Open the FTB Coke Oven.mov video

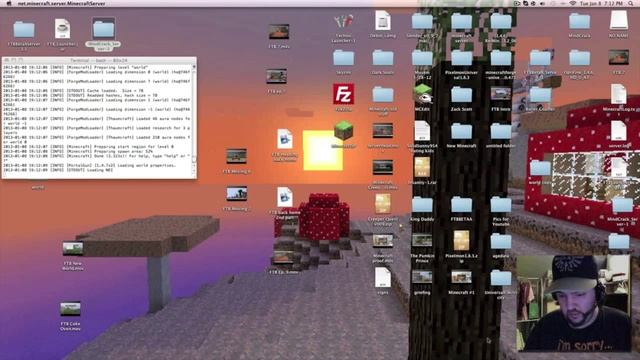pyautogui.click(x=70, y=309)
